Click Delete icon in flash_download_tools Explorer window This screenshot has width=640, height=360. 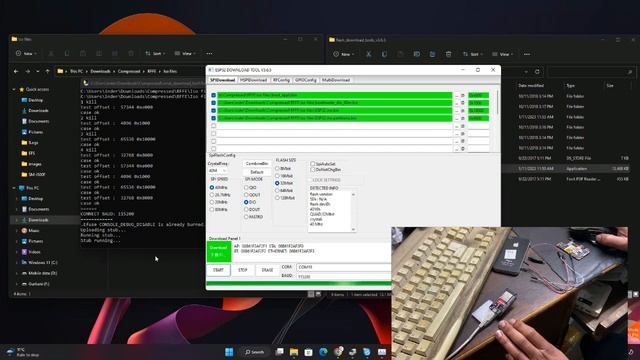[x=448, y=54]
